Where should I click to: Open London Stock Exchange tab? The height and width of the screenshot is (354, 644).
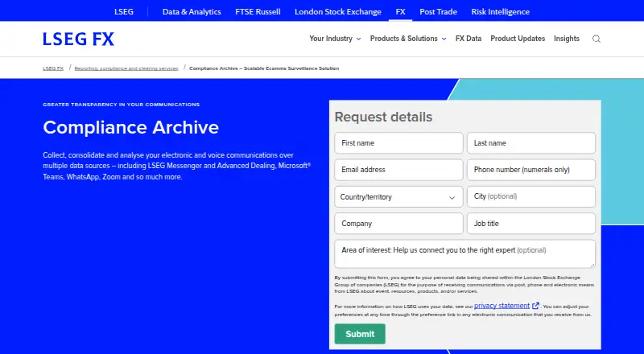point(337,11)
